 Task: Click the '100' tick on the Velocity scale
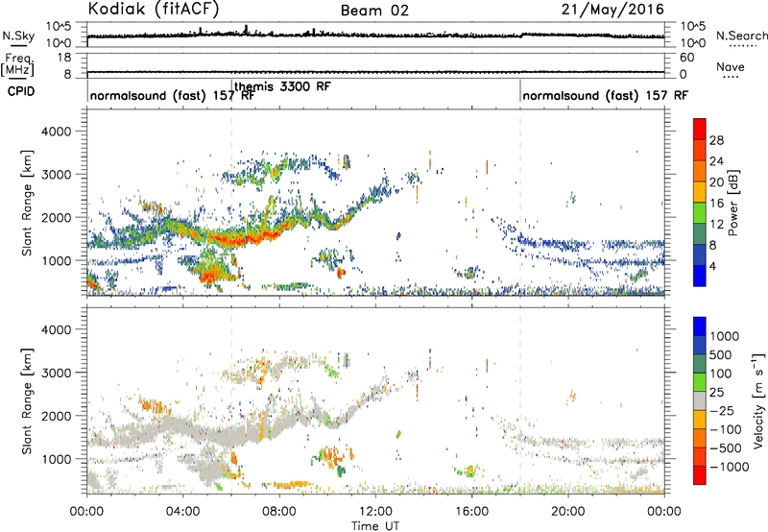[x=721, y=374]
